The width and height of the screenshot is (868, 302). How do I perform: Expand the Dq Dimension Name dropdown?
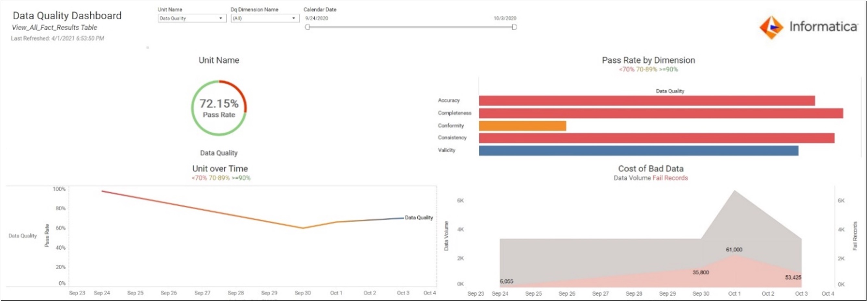[x=264, y=18]
